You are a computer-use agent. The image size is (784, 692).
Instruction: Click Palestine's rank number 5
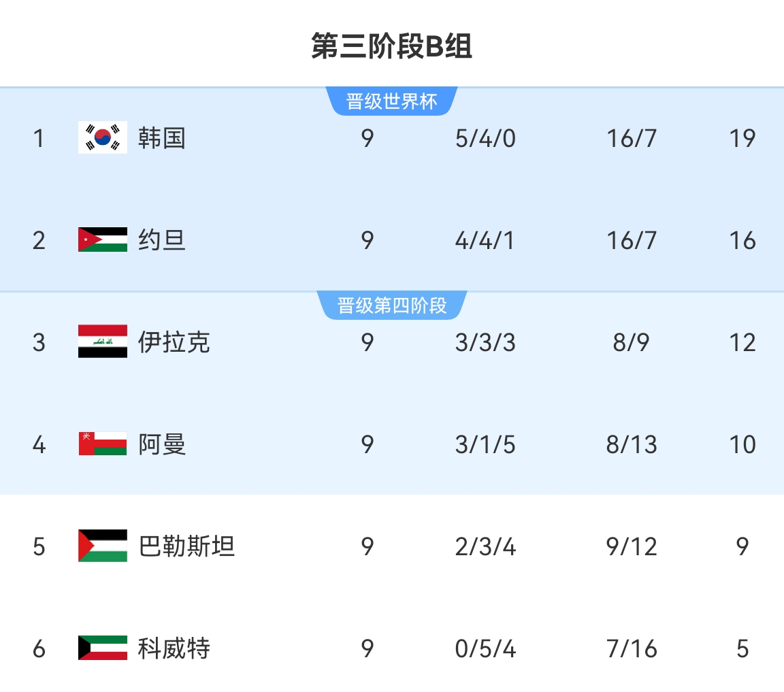39,546
